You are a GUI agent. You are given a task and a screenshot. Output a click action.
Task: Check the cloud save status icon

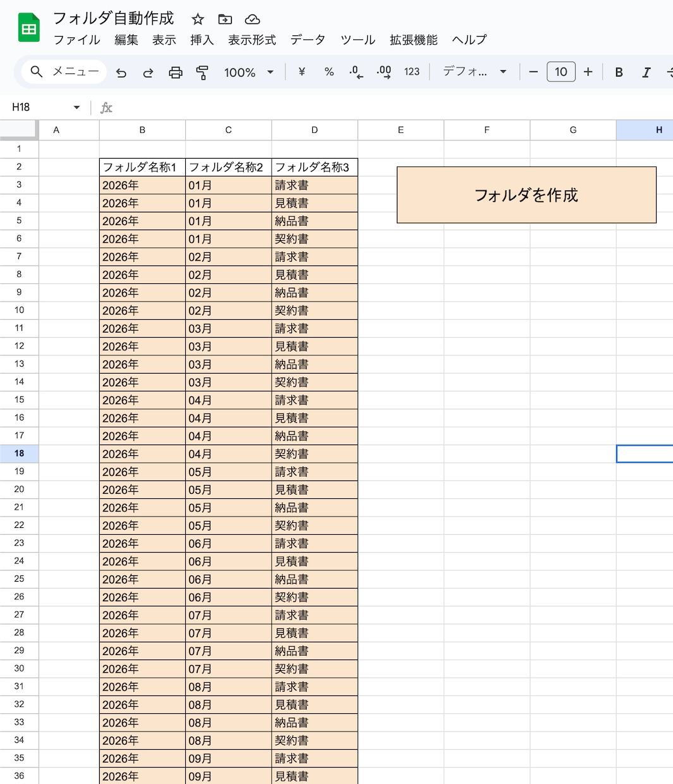tap(252, 19)
